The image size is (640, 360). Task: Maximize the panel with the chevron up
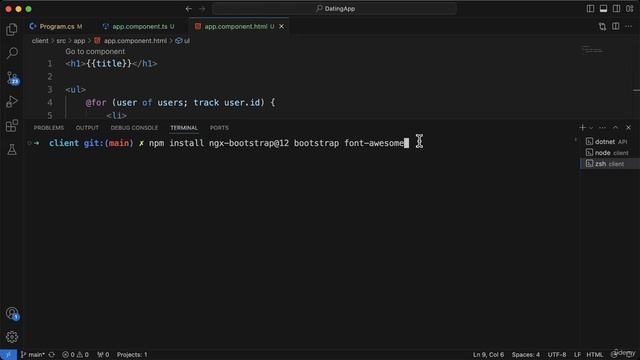(x=615, y=128)
